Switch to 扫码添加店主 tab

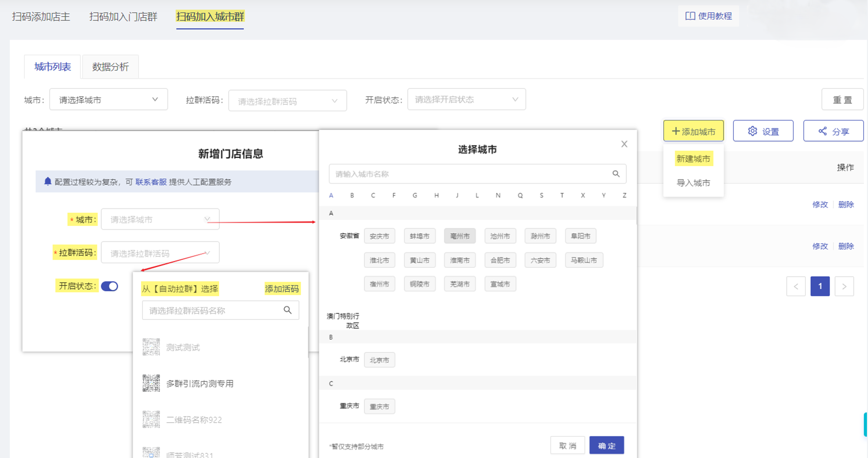(x=41, y=17)
